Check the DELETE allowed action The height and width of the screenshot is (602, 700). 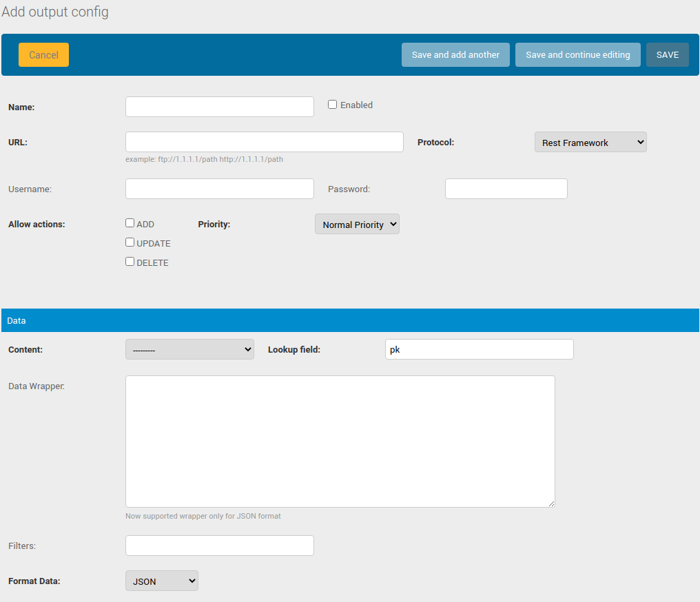[x=130, y=261]
